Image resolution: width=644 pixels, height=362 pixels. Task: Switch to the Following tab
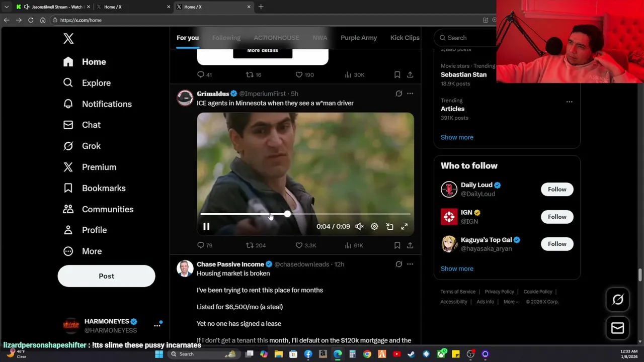coord(226,38)
